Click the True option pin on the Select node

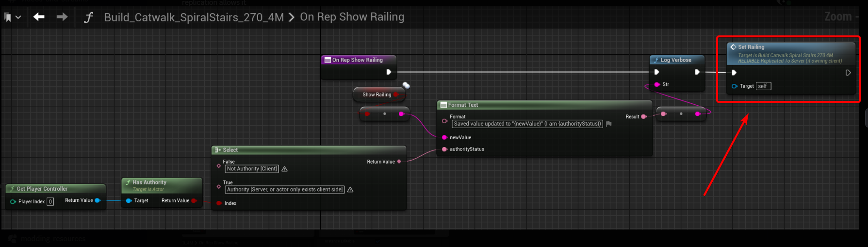(219, 187)
